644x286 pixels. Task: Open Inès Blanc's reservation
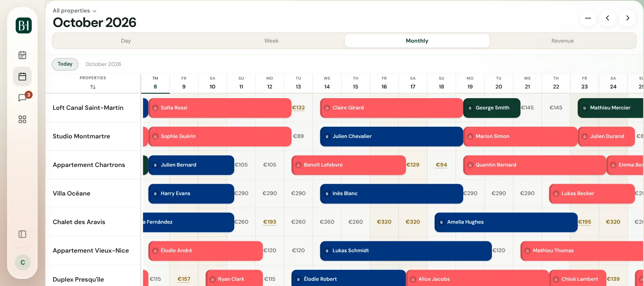click(392, 193)
